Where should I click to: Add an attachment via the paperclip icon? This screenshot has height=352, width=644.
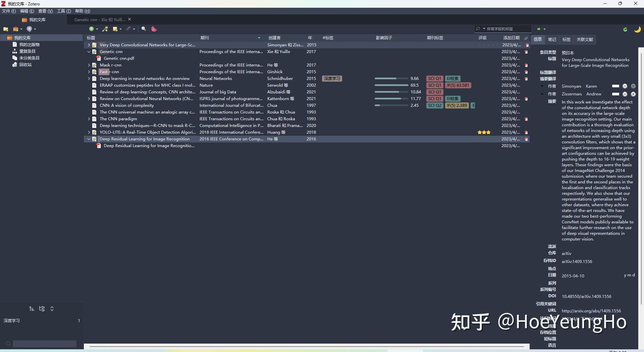click(129, 29)
